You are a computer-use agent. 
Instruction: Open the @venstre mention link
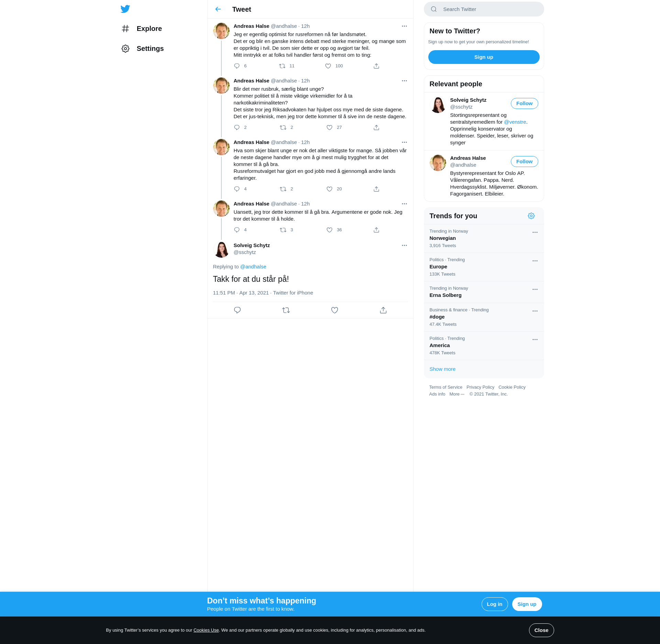pyautogui.click(x=515, y=122)
